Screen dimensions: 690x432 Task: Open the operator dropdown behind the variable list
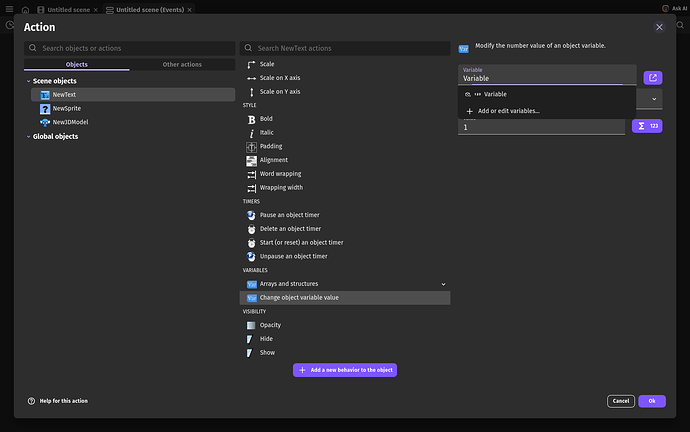[654, 99]
